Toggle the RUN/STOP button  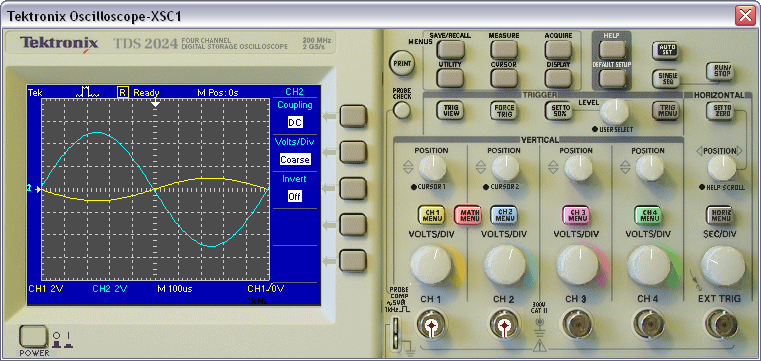pos(720,71)
